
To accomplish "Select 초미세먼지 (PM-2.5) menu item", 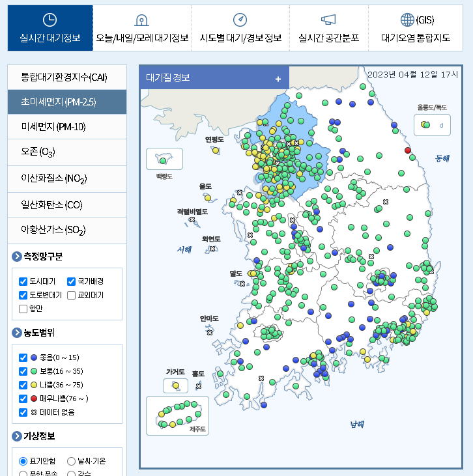I will click(67, 102).
